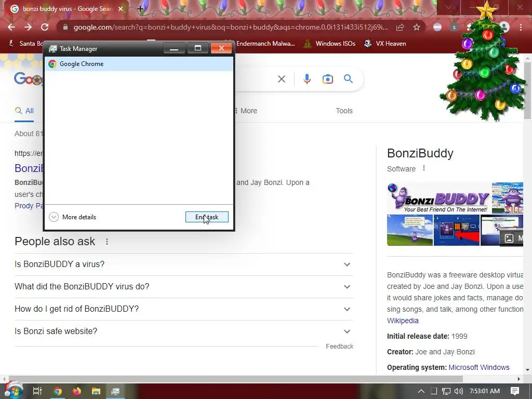Image resolution: width=532 pixels, height=399 pixels.
Task: Click the voice search microphone icon
Action: click(x=307, y=79)
